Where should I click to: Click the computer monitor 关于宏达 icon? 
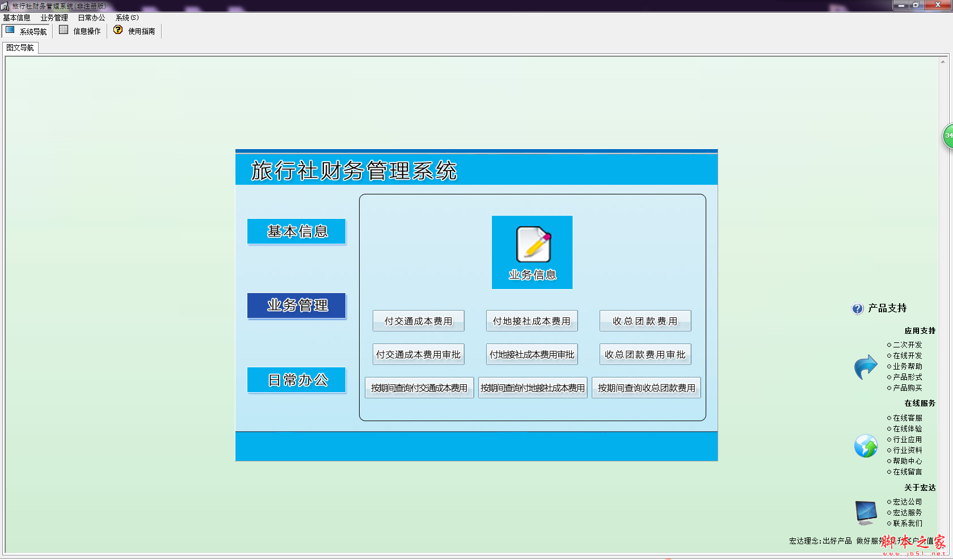(x=866, y=512)
